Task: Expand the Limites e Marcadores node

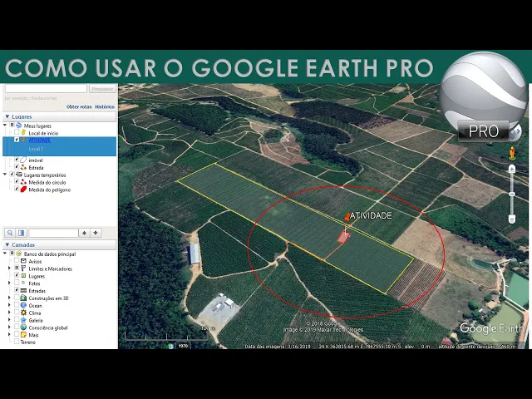Action: (9, 268)
